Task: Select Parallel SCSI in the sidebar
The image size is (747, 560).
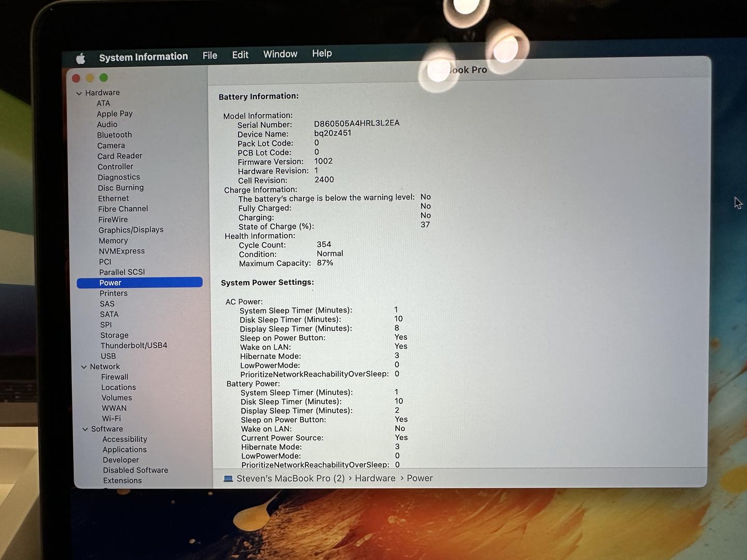Action: click(x=122, y=272)
